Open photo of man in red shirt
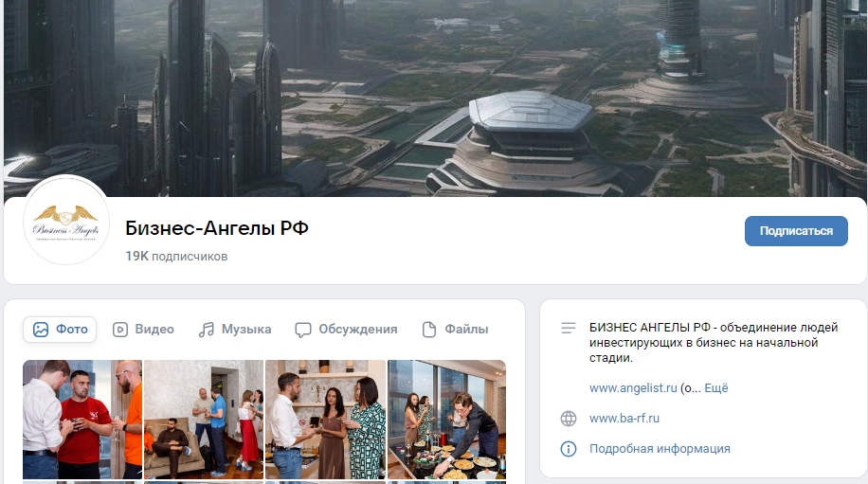Screen dimensions: 868x484 82,420
